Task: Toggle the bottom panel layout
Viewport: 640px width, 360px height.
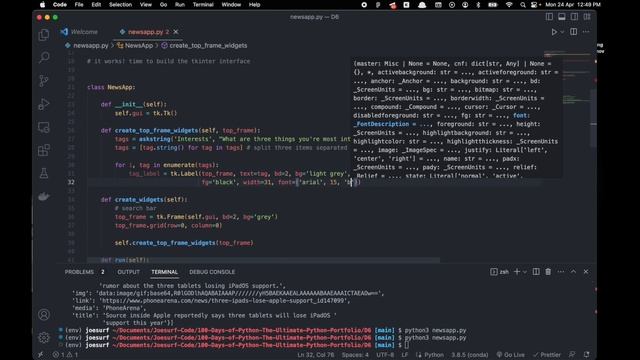Action: coord(562,17)
